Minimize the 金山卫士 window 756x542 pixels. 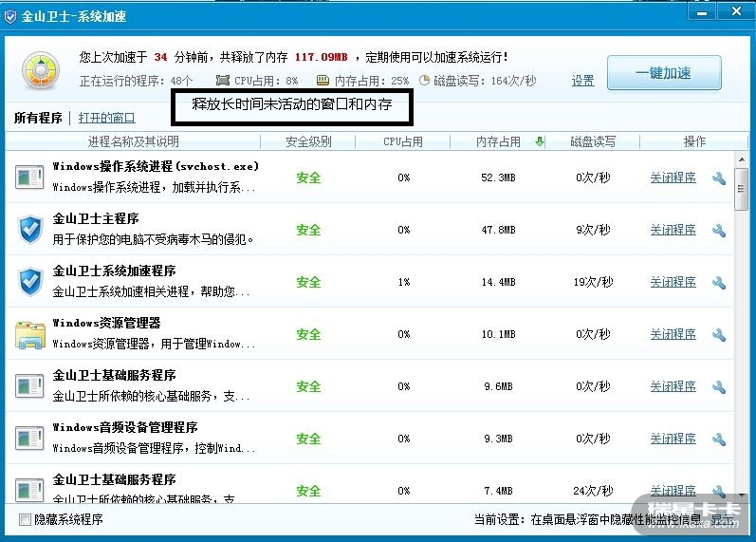coord(702,12)
